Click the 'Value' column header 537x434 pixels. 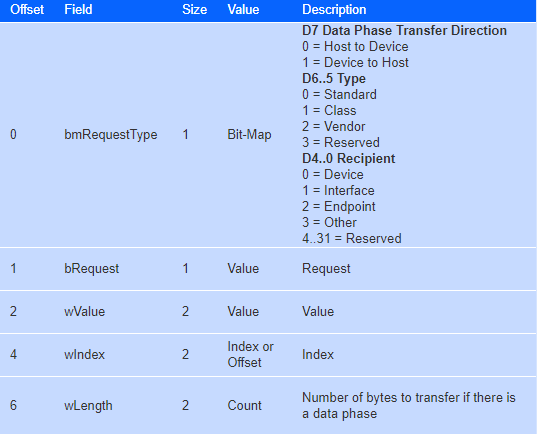(x=243, y=10)
